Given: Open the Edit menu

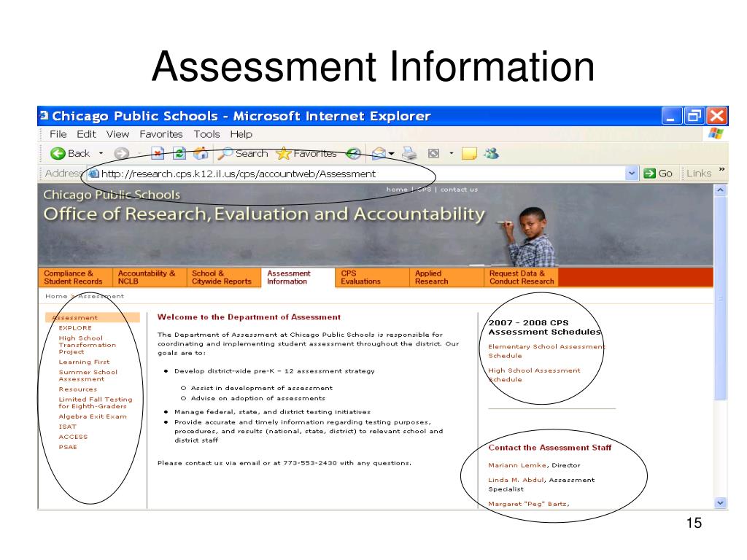Looking at the screenshot, I should click(x=86, y=134).
